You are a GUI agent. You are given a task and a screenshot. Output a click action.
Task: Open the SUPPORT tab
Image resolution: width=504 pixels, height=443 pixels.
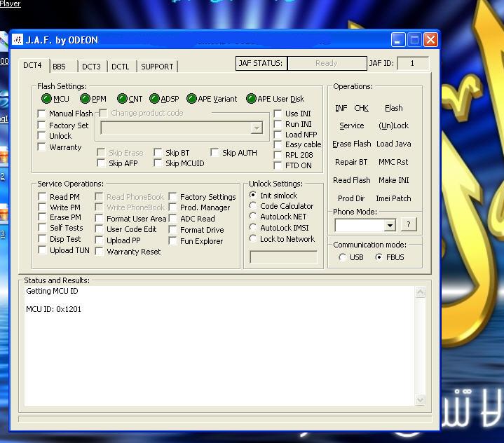pyautogui.click(x=157, y=67)
